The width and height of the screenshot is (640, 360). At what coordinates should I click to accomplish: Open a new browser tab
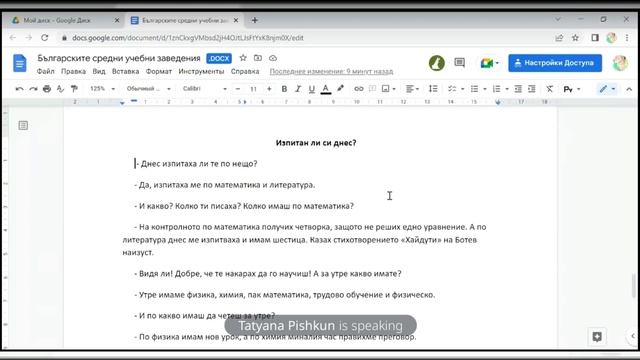click(255, 20)
